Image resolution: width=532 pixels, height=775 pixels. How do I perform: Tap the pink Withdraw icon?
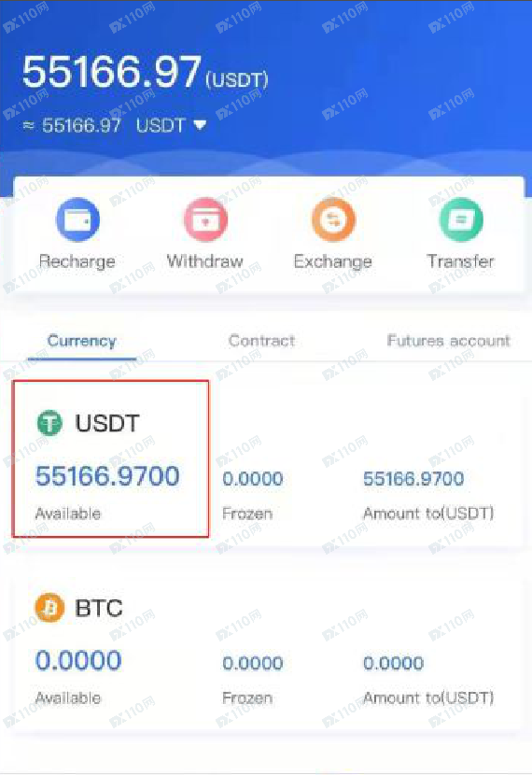click(x=205, y=220)
